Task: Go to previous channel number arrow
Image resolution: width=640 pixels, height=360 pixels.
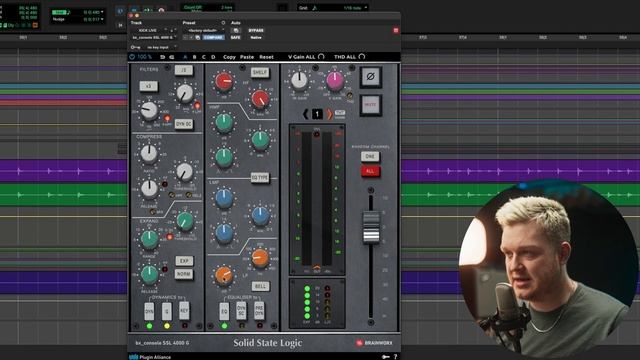Action: (x=305, y=114)
